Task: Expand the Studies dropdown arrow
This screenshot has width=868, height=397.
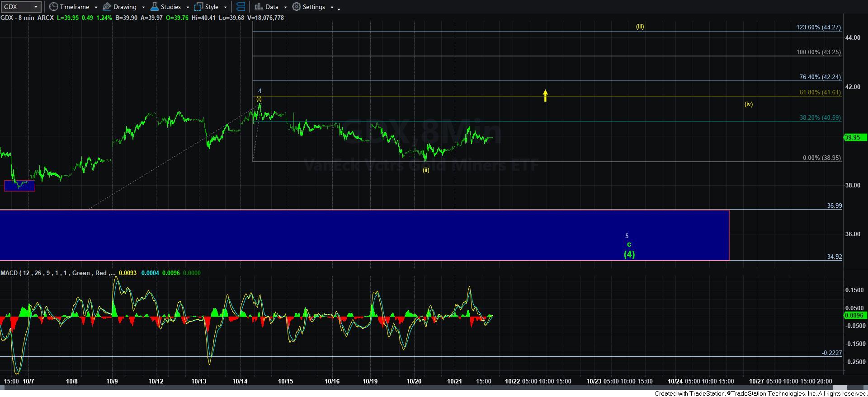Action: coord(188,7)
